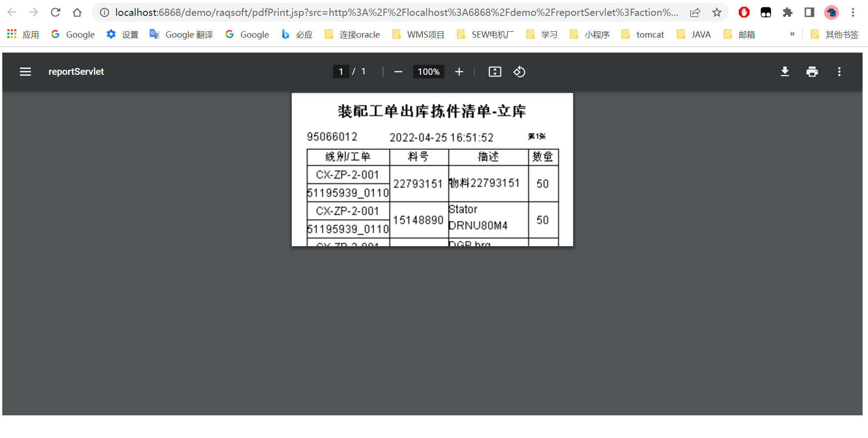868x438 pixels.
Task: Rotate the PDF counterclockwise
Action: 519,72
